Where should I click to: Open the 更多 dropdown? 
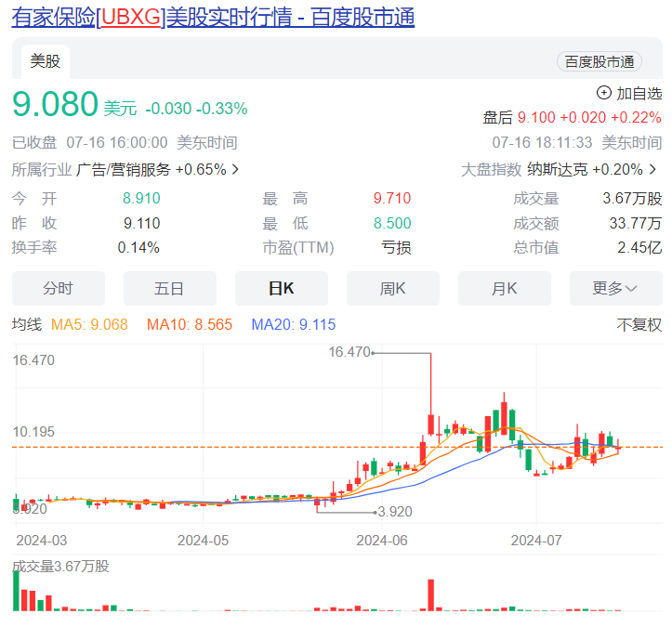pos(615,288)
